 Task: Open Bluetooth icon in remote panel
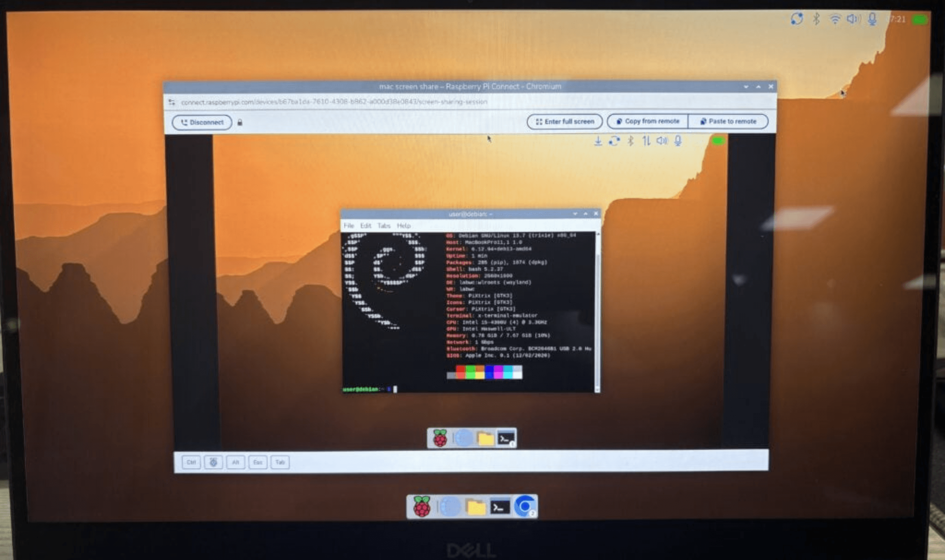(x=630, y=141)
